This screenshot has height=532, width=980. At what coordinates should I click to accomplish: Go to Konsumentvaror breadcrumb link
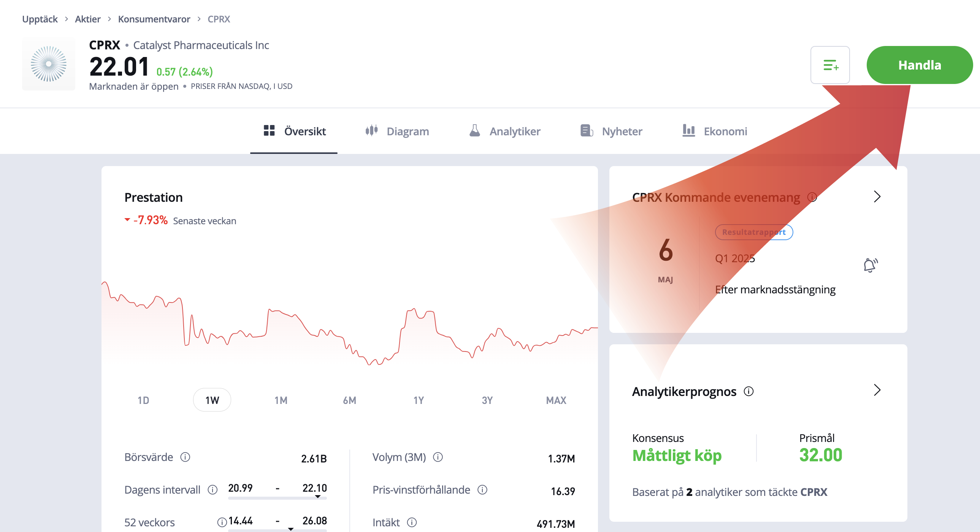[x=154, y=19]
